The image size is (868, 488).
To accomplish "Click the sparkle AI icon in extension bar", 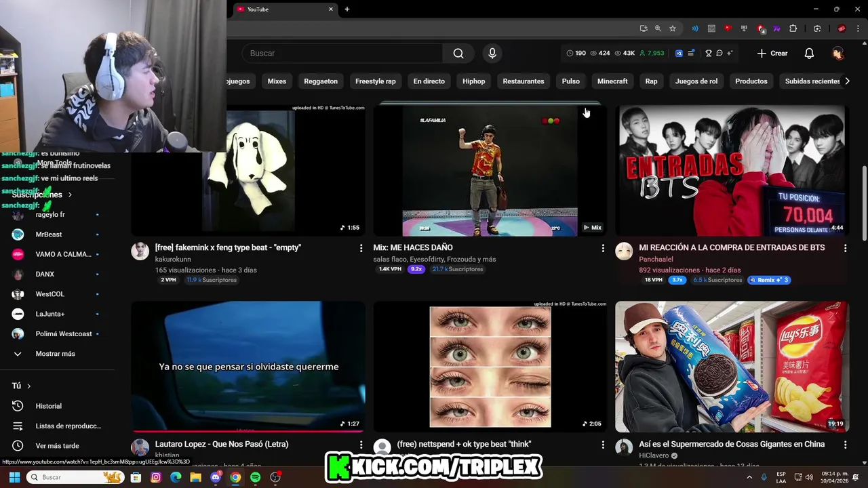I will point(730,54).
